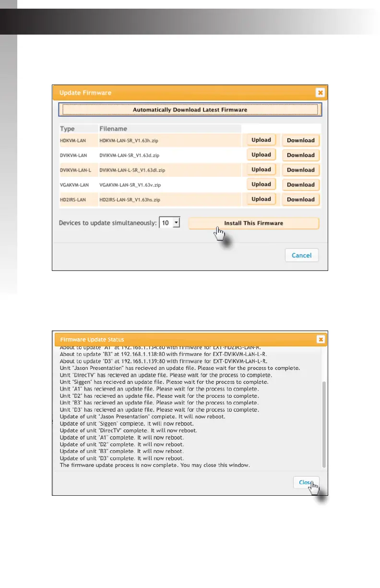Viewport: 380px width, 588px height.
Task: Click log line about updating "D3" at 192.168.1.139:80
Action: (164, 361)
